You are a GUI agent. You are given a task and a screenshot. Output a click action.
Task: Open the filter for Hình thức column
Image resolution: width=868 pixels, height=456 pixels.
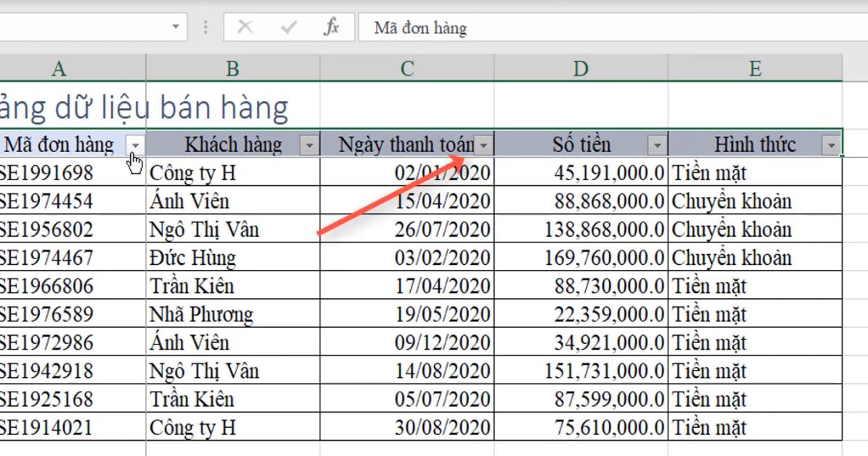pos(830,145)
